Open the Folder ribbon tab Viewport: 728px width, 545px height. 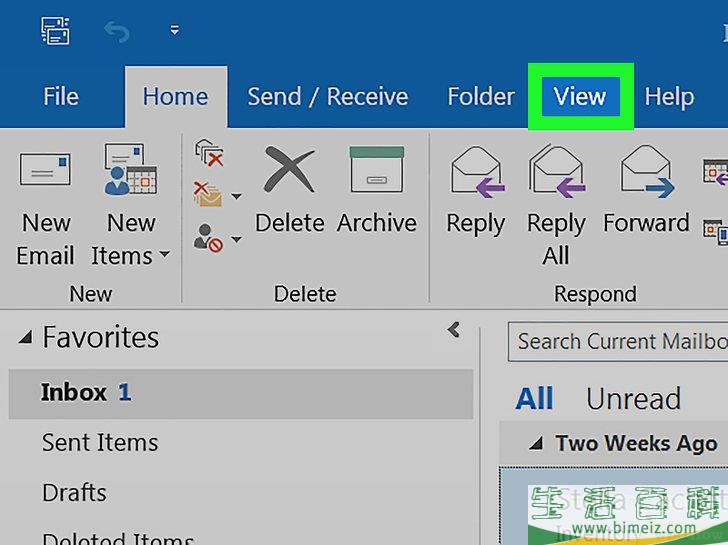coord(481,97)
